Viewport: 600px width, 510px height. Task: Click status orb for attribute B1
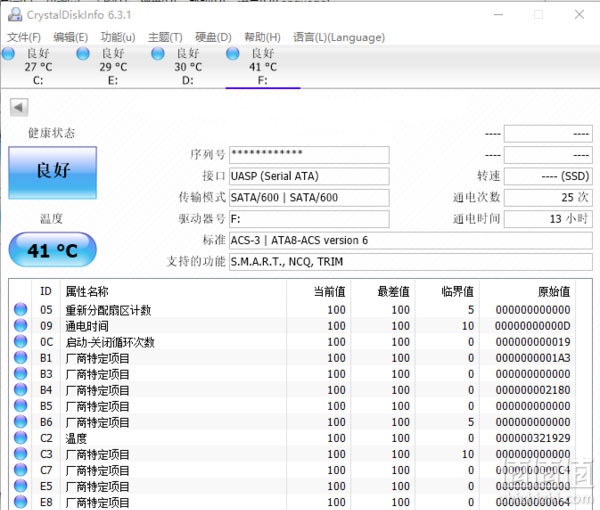click(x=20, y=357)
